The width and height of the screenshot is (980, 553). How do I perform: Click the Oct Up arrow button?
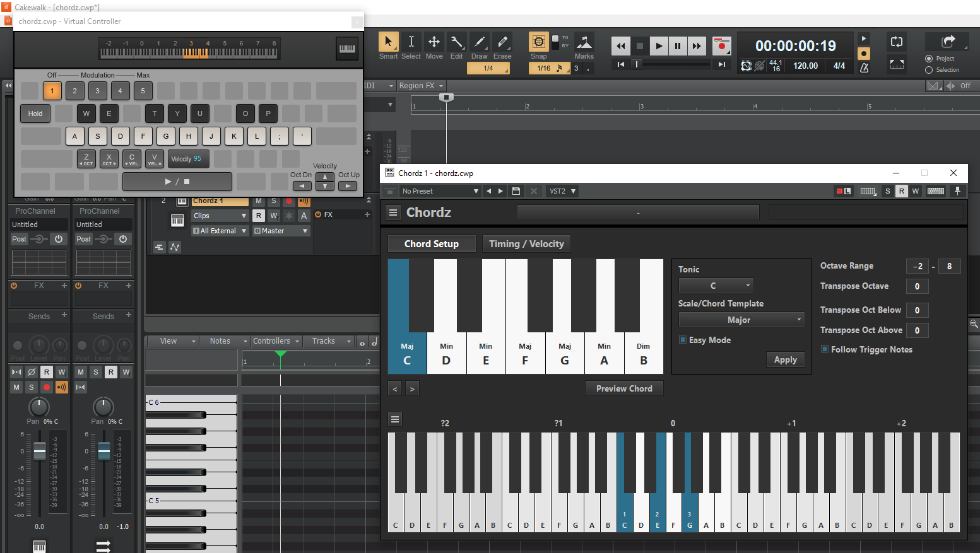(348, 186)
